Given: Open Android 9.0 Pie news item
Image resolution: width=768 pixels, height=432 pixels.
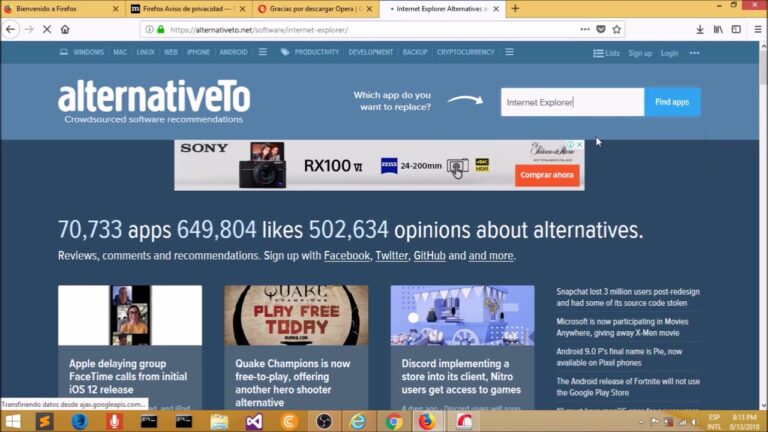Looking at the screenshot, I should click(619, 357).
